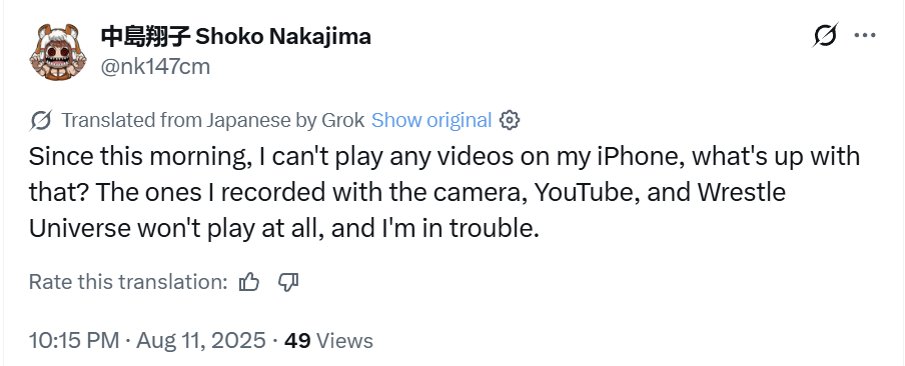Click the small Grok logo before Translated
This screenshot has width=905, height=366.
click(41, 120)
